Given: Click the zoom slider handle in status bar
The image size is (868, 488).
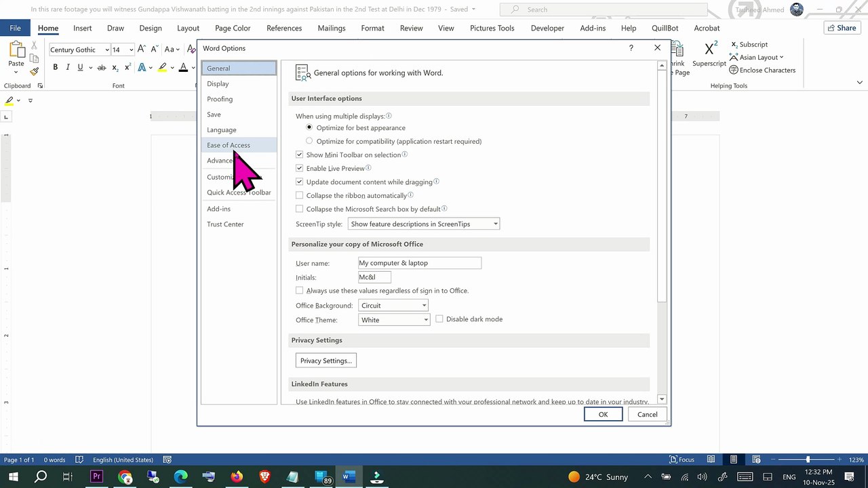Looking at the screenshot, I should tap(808, 460).
